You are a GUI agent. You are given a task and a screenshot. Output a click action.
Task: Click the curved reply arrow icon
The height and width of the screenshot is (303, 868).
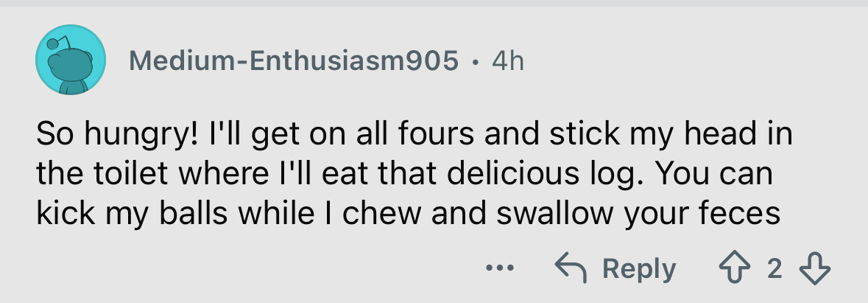pos(570,268)
